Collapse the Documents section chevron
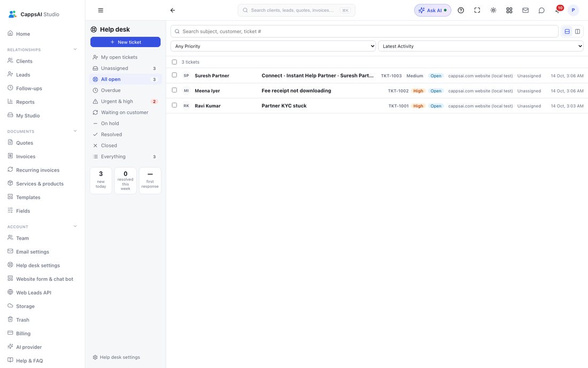588x368 pixels. 75,131
